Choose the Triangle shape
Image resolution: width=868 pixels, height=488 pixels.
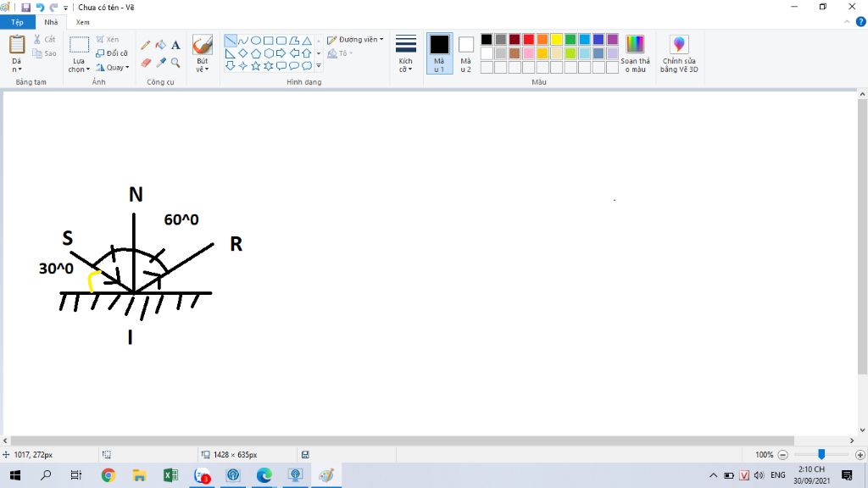tap(307, 41)
